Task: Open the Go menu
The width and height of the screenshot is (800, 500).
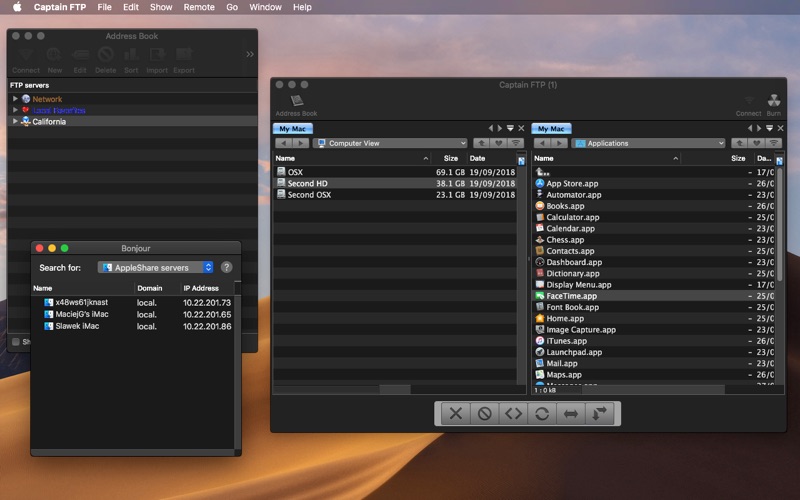Action: pos(232,7)
